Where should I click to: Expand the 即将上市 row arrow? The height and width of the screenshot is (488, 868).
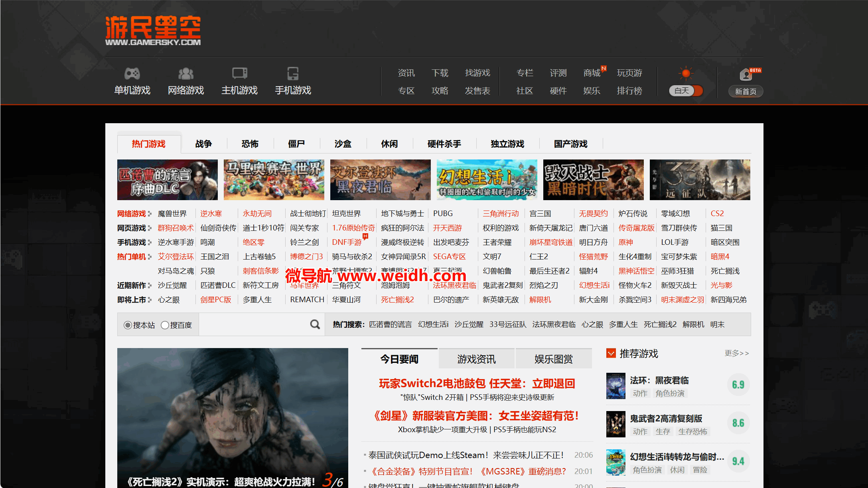point(150,300)
